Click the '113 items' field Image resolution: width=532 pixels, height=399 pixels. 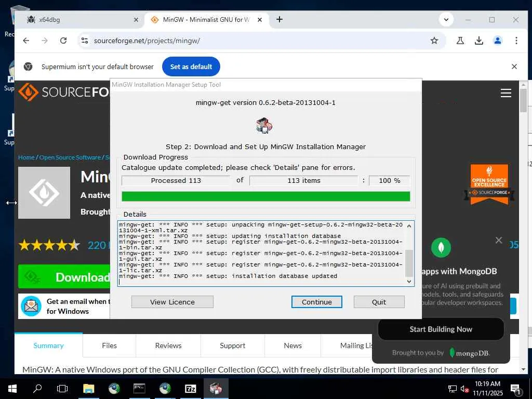click(303, 180)
